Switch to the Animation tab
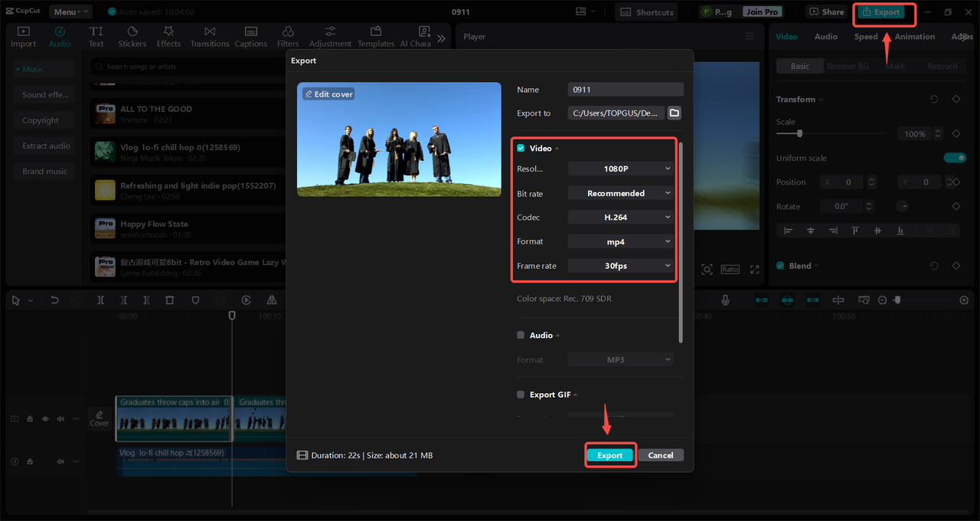980x521 pixels. 915,37
